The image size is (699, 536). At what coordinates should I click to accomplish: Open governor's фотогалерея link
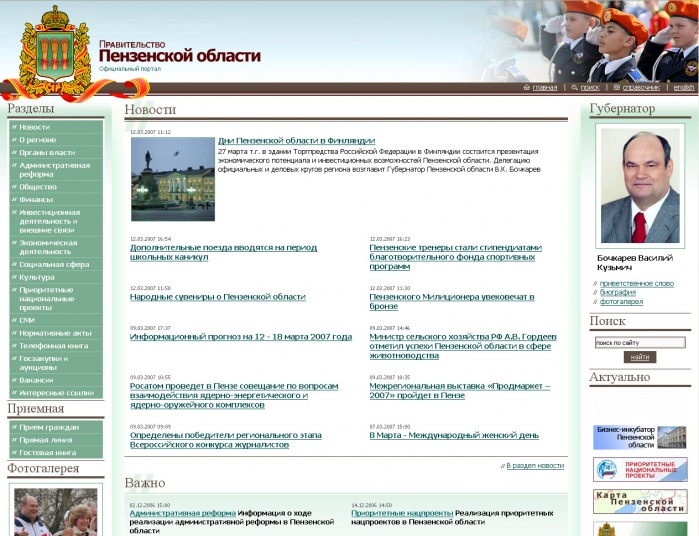(x=621, y=302)
